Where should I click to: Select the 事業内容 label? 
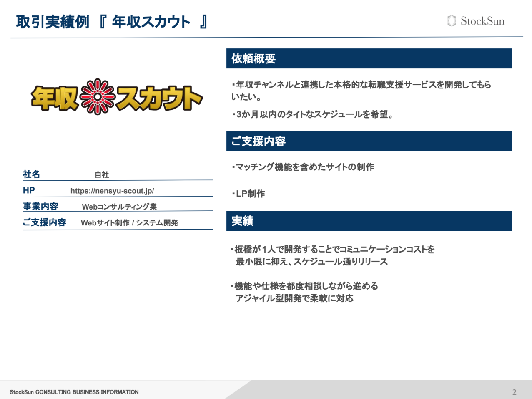point(40,206)
